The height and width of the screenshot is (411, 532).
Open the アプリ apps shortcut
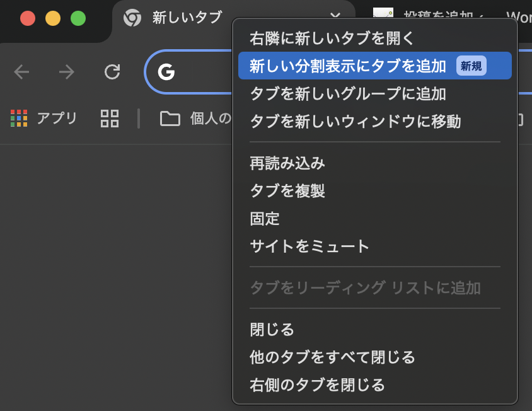(x=44, y=118)
